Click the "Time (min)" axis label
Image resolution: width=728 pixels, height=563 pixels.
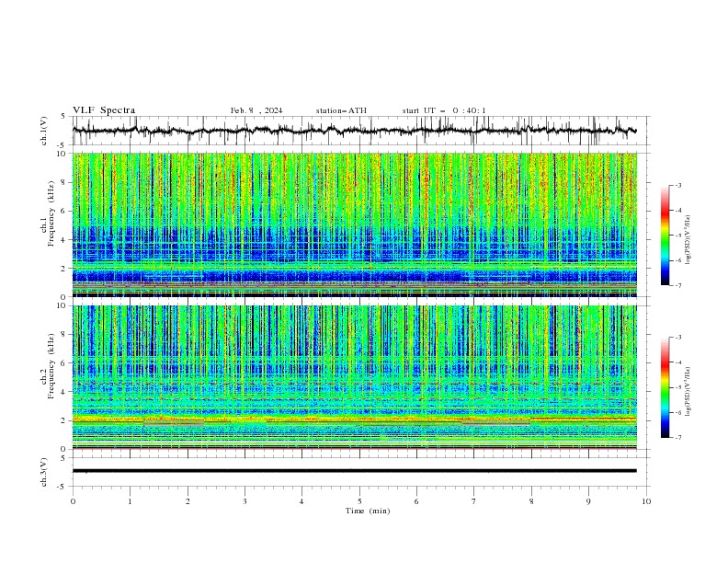[368, 511]
